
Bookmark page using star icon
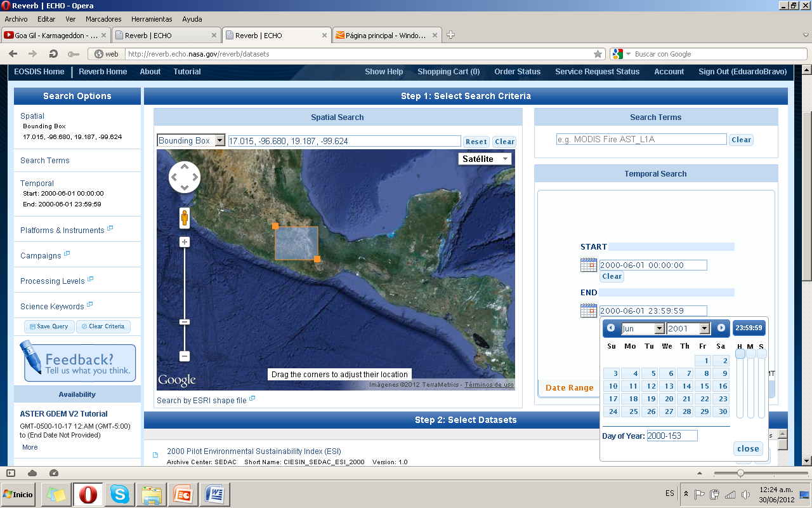pos(598,54)
